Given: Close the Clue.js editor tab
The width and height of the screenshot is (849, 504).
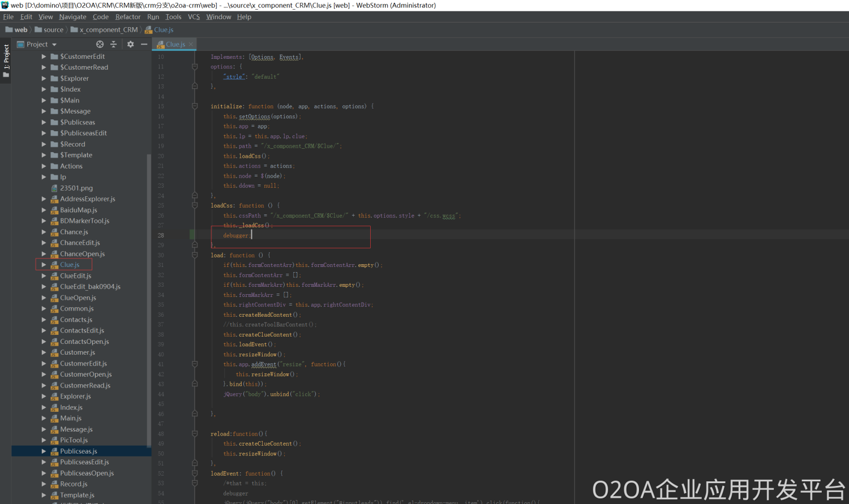Looking at the screenshot, I should coord(191,45).
